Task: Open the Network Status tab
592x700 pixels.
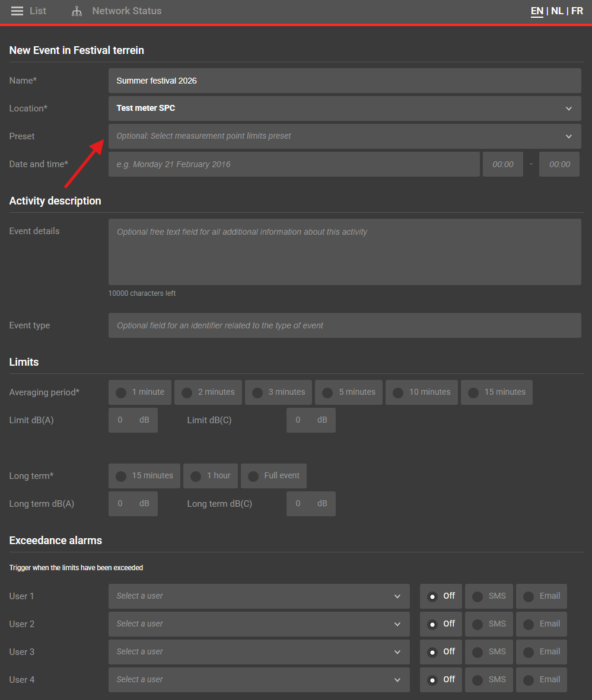Action: pyautogui.click(x=126, y=11)
